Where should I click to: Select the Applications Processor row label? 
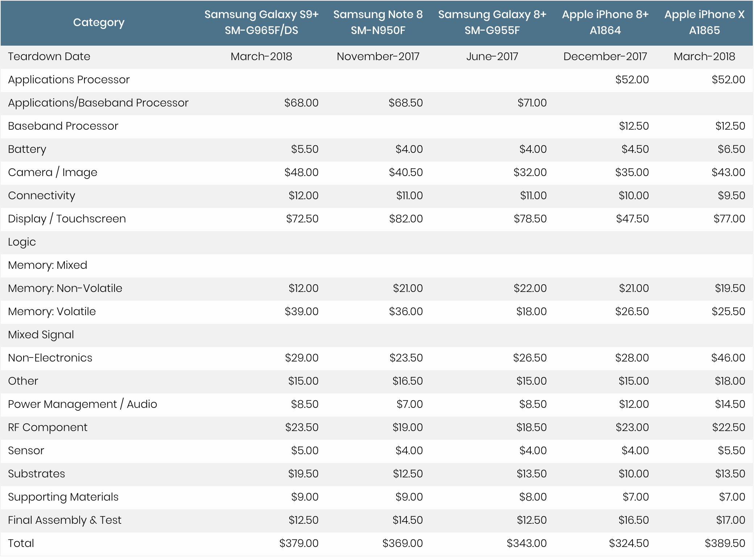coord(68,80)
